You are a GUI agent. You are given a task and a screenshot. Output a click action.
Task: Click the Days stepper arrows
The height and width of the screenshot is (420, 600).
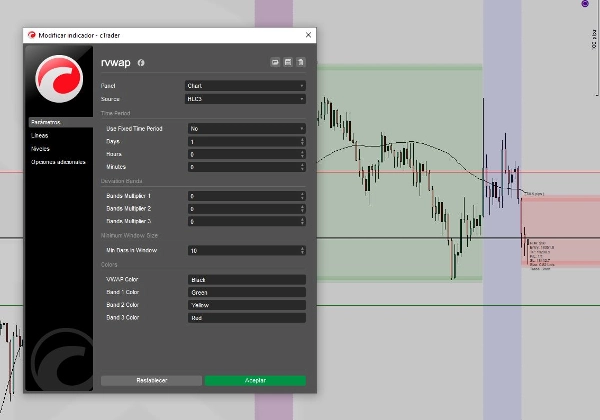(x=302, y=142)
